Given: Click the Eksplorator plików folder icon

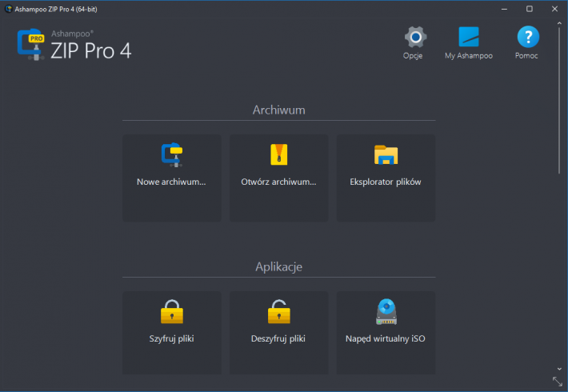Looking at the screenshot, I should tap(386, 154).
